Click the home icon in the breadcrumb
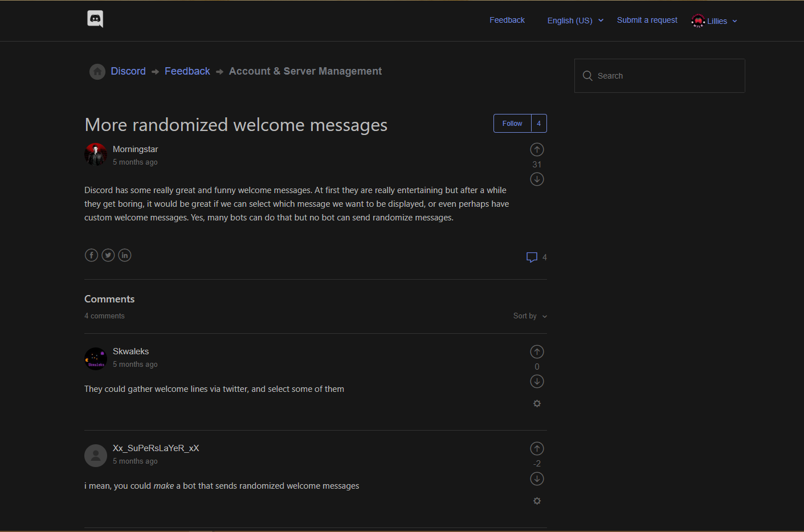This screenshot has height=532, width=804. [x=97, y=71]
